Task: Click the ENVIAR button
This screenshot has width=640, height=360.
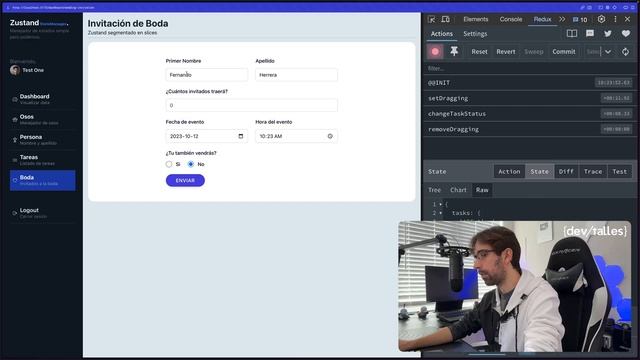Action: click(185, 180)
